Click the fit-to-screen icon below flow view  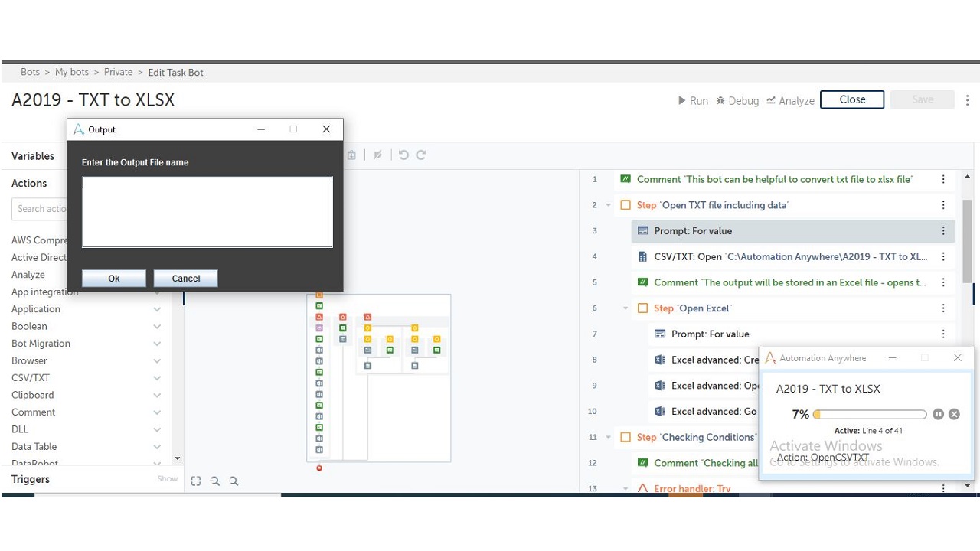click(x=196, y=481)
